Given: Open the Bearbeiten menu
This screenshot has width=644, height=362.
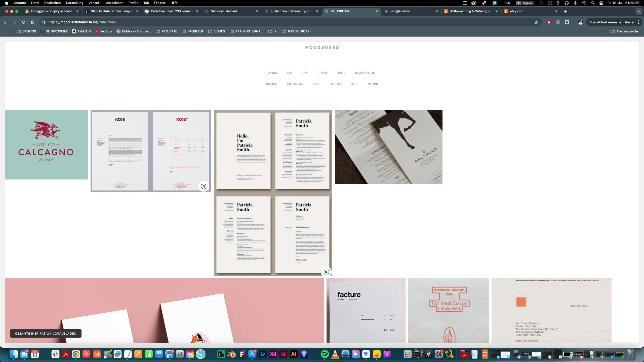Looking at the screenshot, I should 52,3.
